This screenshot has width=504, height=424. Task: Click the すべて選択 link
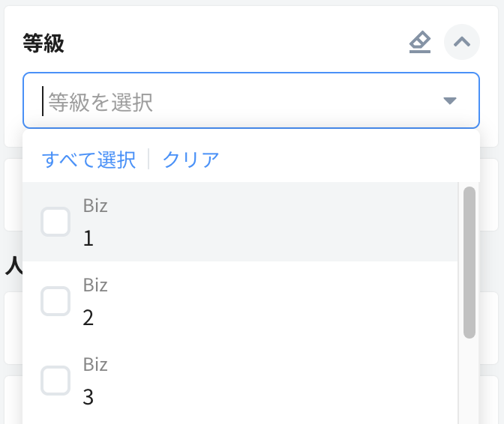88,160
